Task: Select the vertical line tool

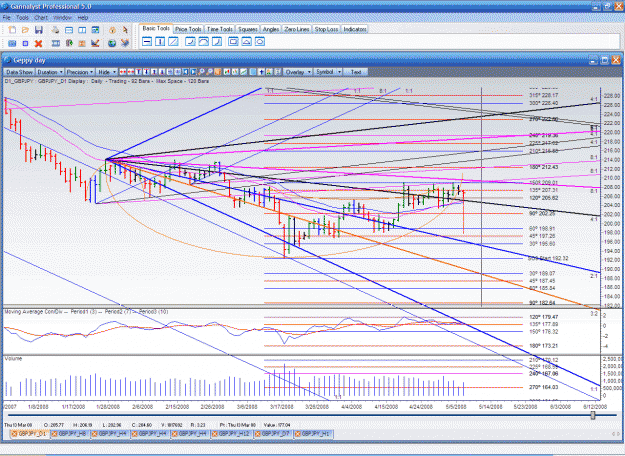Action: (160, 41)
